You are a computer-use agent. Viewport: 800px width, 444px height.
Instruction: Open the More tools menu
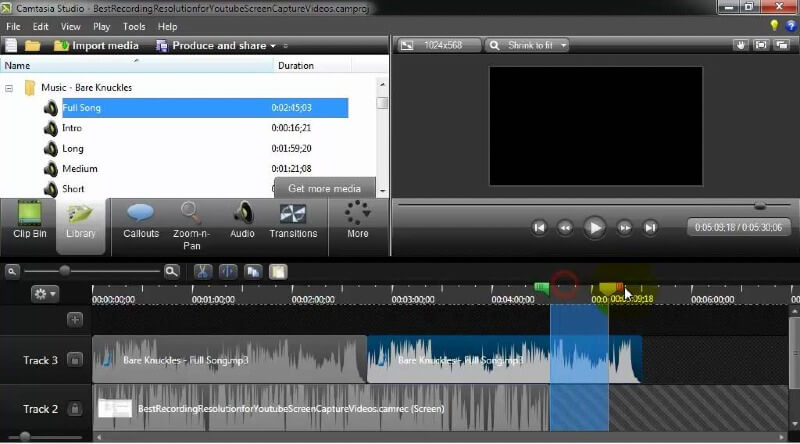[x=358, y=220]
